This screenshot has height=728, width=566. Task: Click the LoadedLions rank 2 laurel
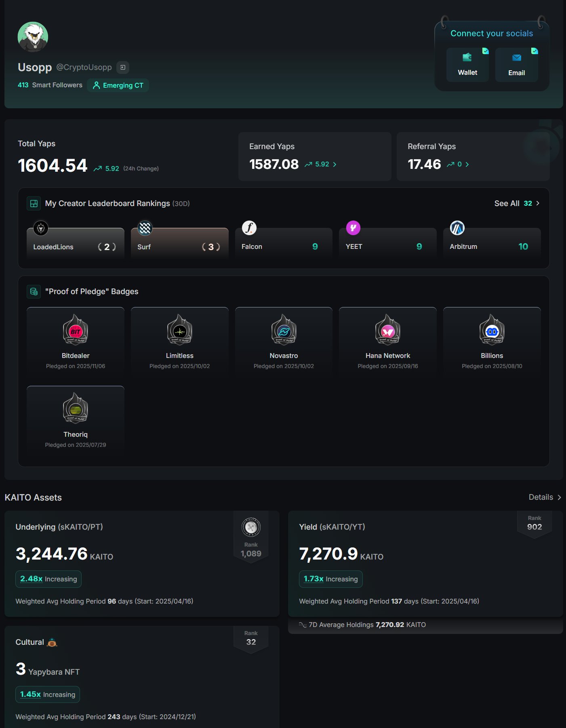[107, 247]
